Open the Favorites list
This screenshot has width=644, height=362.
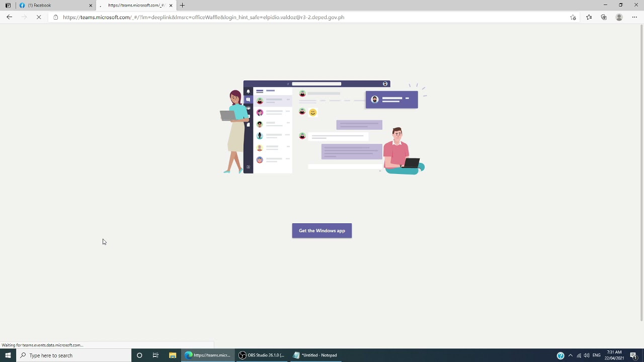(x=589, y=17)
